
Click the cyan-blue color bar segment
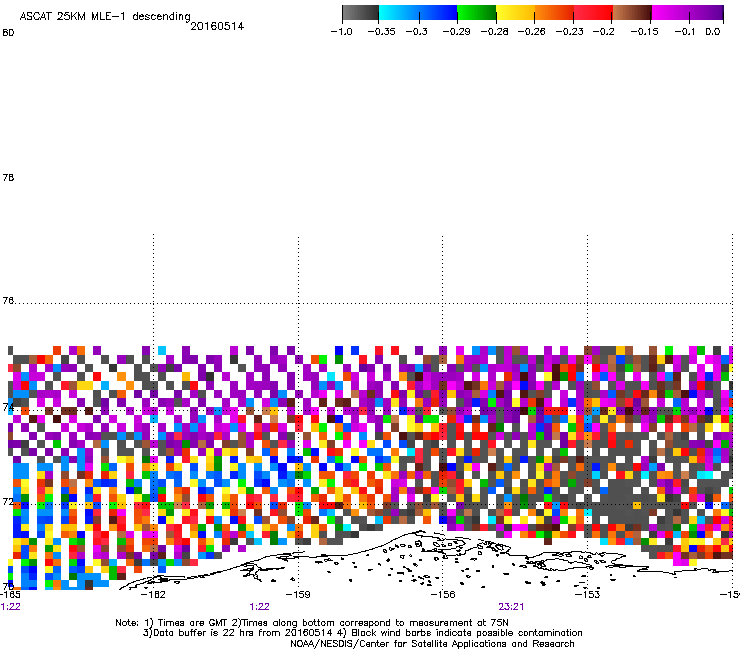tap(418, 13)
